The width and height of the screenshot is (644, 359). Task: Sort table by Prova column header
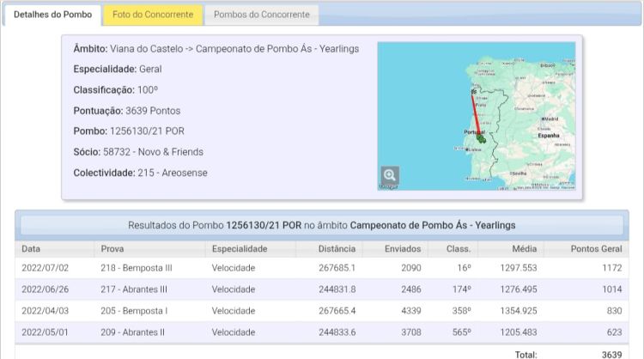tap(112, 249)
